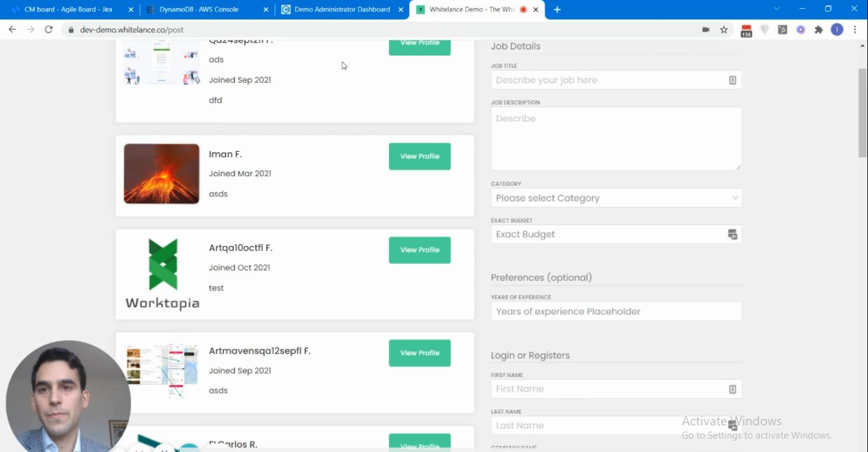Screen dimensions: 868x452
Task: Open a new browser tab
Action: 557,10
